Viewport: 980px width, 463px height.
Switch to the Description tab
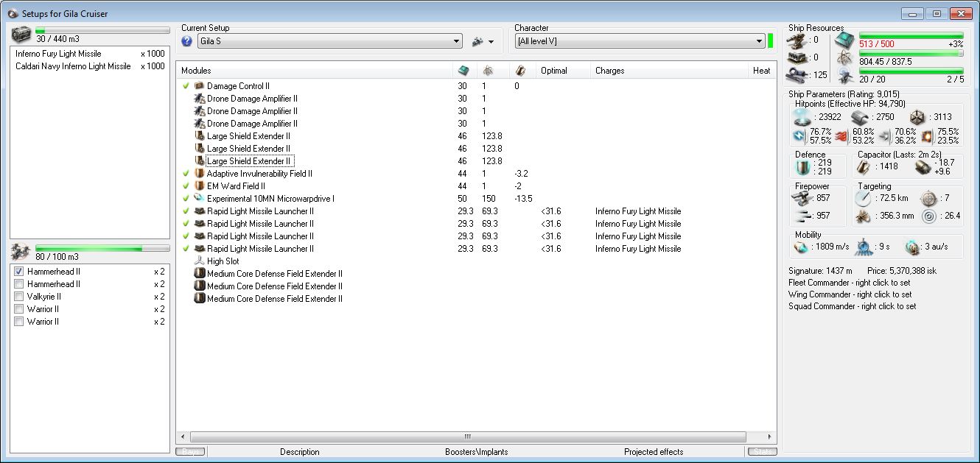click(x=300, y=452)
